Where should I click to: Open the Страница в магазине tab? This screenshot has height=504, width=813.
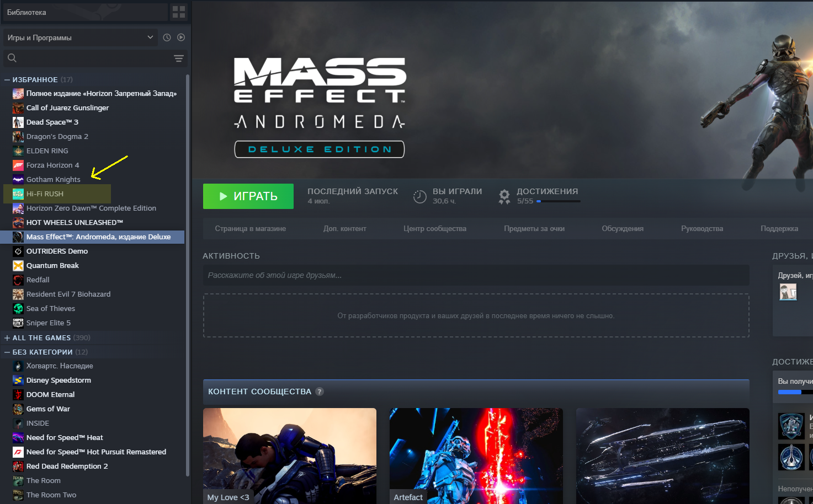pyautogui.click(x=250, y=229)
